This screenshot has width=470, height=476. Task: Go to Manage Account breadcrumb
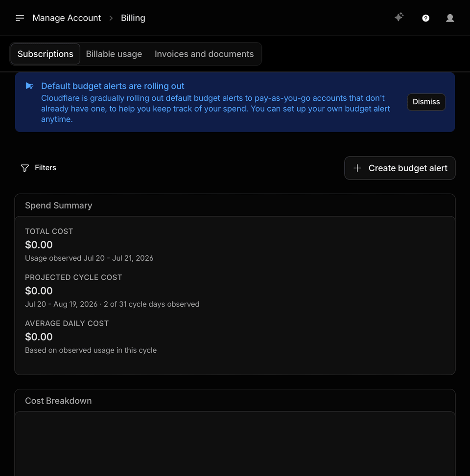[67, 18]
